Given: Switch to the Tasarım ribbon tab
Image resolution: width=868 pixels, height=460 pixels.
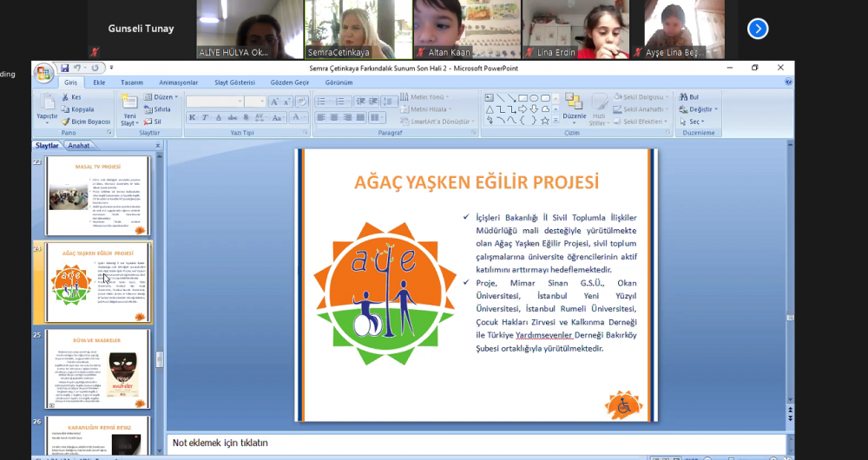Looking at the screenshot, I should click(132, 82).
